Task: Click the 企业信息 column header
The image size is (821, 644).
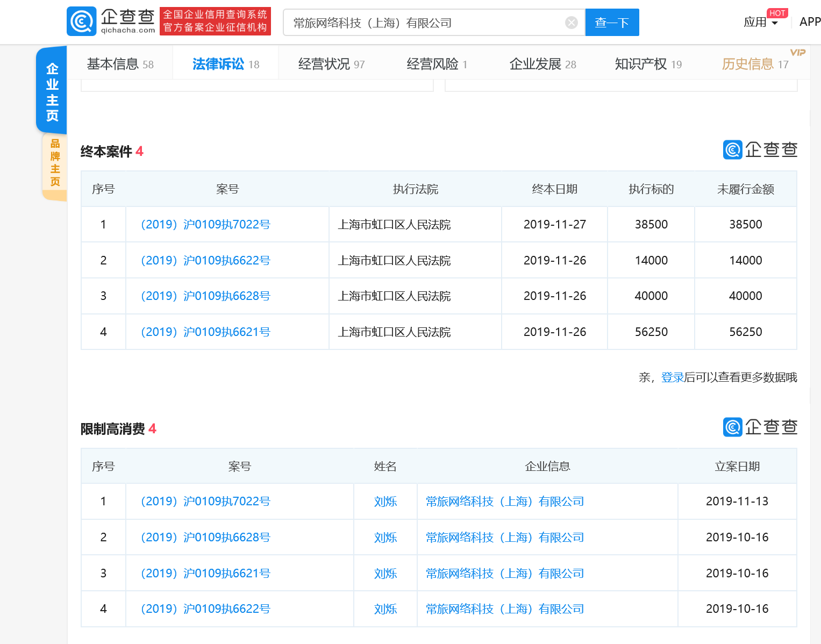Action: click(547, 467)
